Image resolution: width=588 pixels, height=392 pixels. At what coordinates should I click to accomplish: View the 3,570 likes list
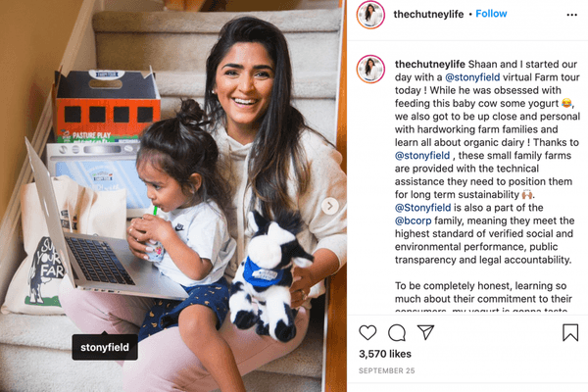click(x=385, y=354)
